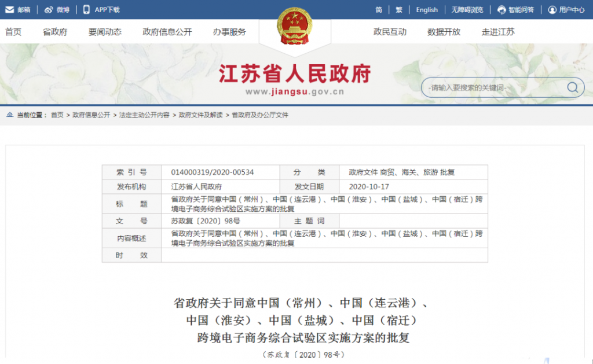This screenshot has width=593, height=364.
Task: Click the smart Q&A headset icon
Action: click(502, 10)
